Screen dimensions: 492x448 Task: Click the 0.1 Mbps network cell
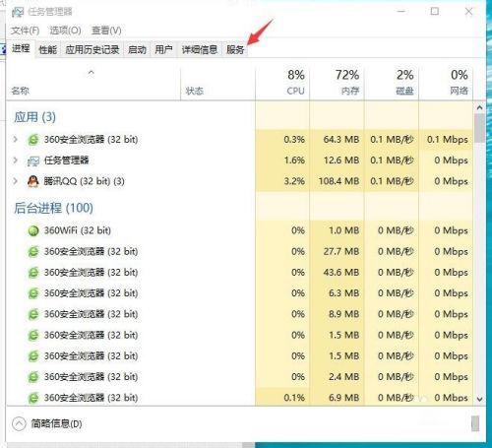pos(446,140)
